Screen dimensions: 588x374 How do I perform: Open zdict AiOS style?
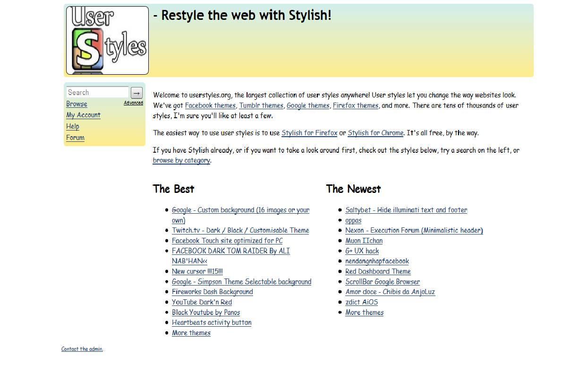pos(362,302)
